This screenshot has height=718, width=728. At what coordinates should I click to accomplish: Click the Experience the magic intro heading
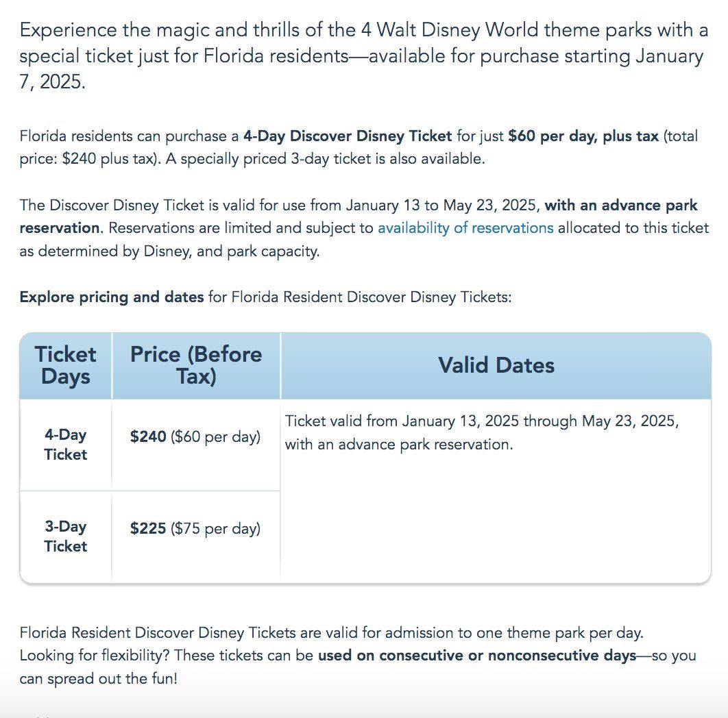[364, 55]
